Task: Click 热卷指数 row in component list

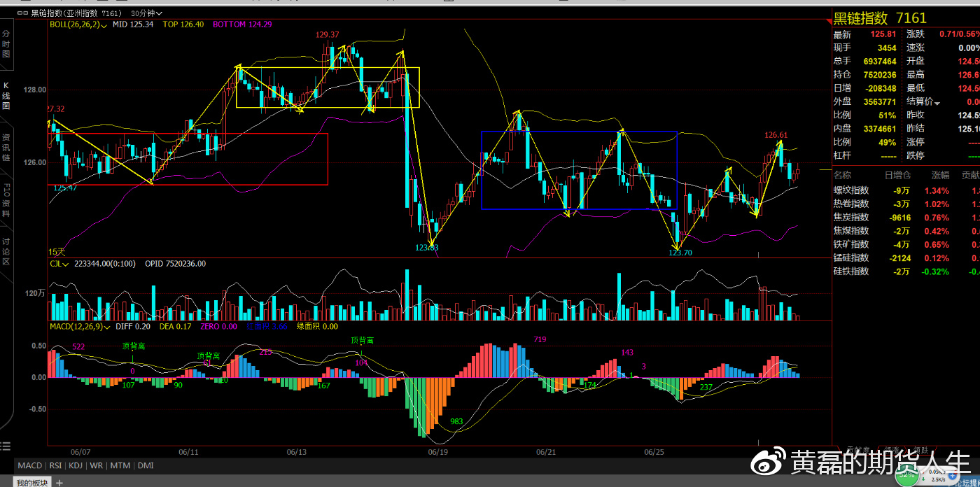Action: click(x=906, y=204)
